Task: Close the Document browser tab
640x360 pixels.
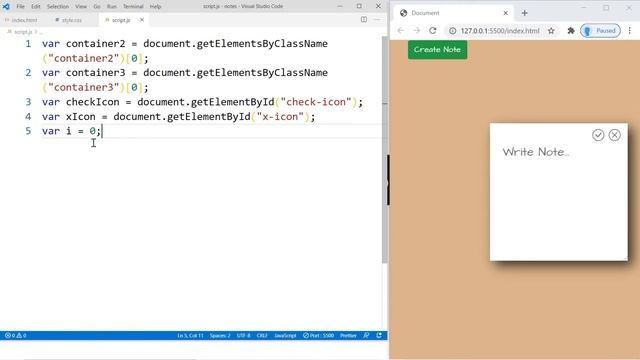Action: click(x=505, y=13)
